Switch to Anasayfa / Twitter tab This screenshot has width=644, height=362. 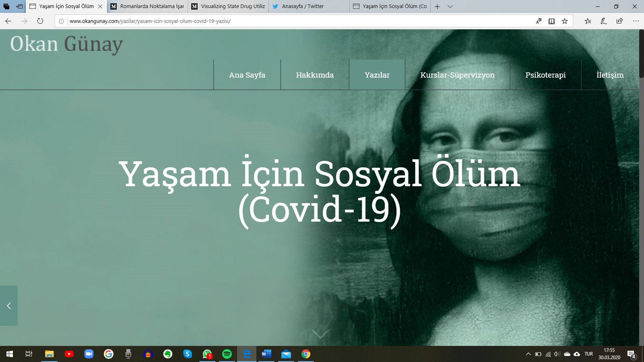(309, 6)
